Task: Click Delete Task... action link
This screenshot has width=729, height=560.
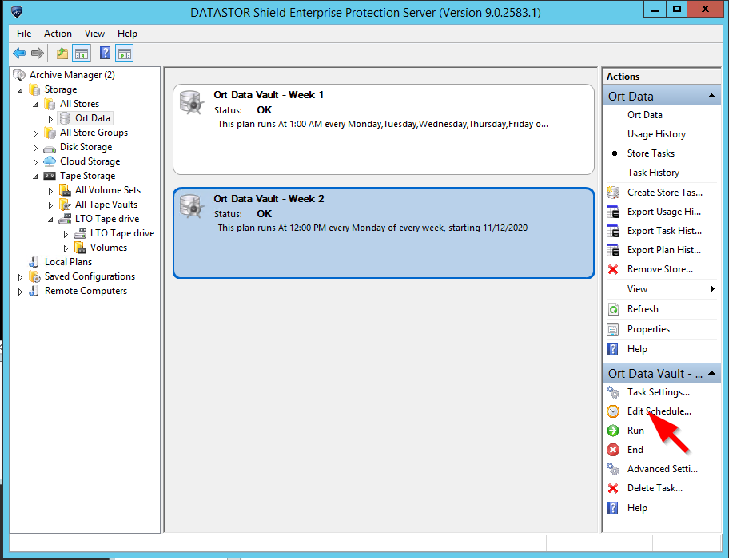Action: click(x=655, y=488)
